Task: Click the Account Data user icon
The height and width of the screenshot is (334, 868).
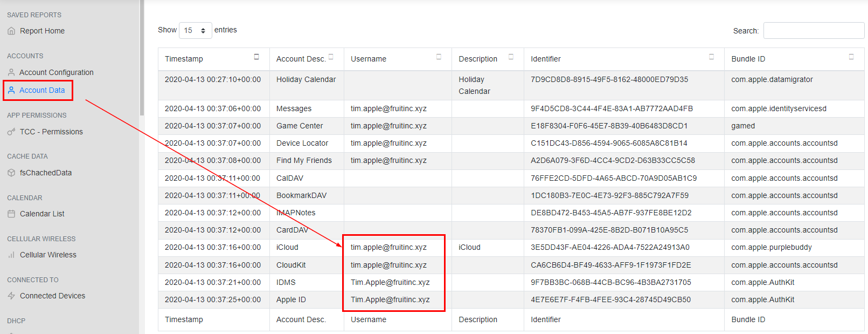Action: point(11,90)
